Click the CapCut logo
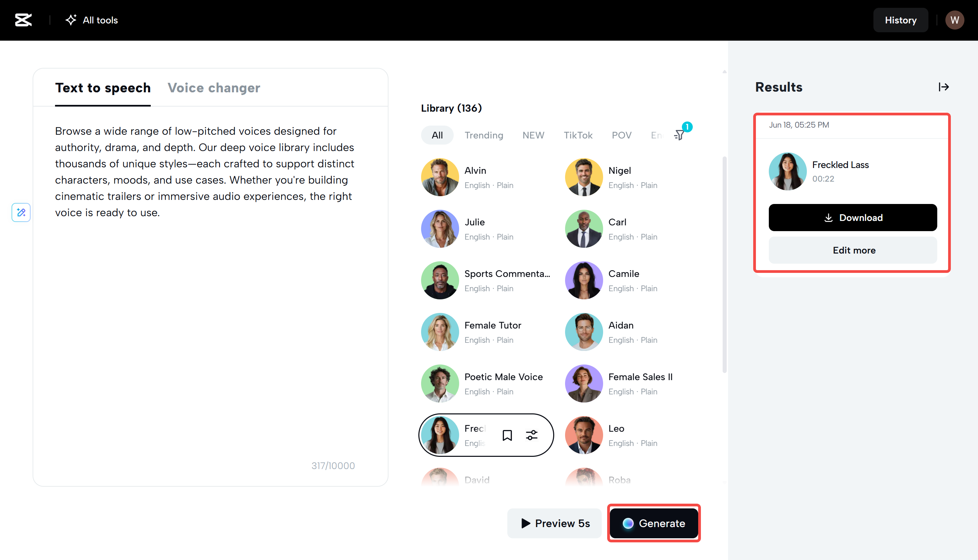The image size is (978, 560). 23,20
